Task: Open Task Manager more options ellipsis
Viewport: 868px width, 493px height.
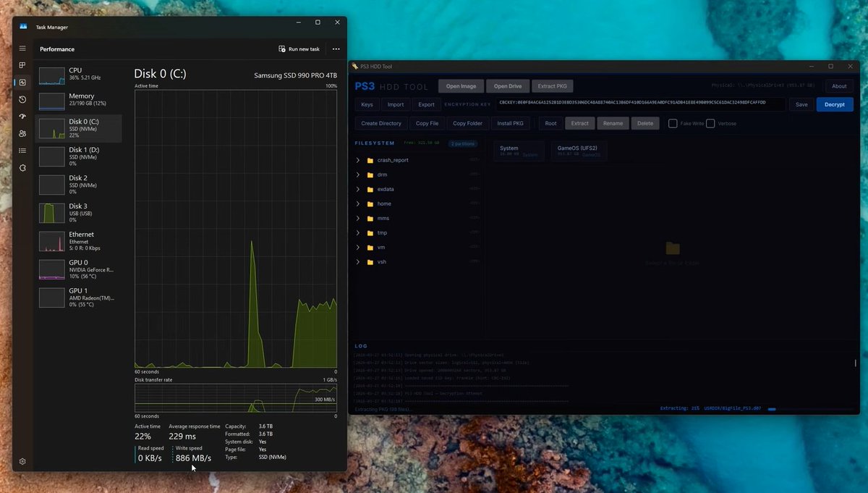Action: pos(336,49)
